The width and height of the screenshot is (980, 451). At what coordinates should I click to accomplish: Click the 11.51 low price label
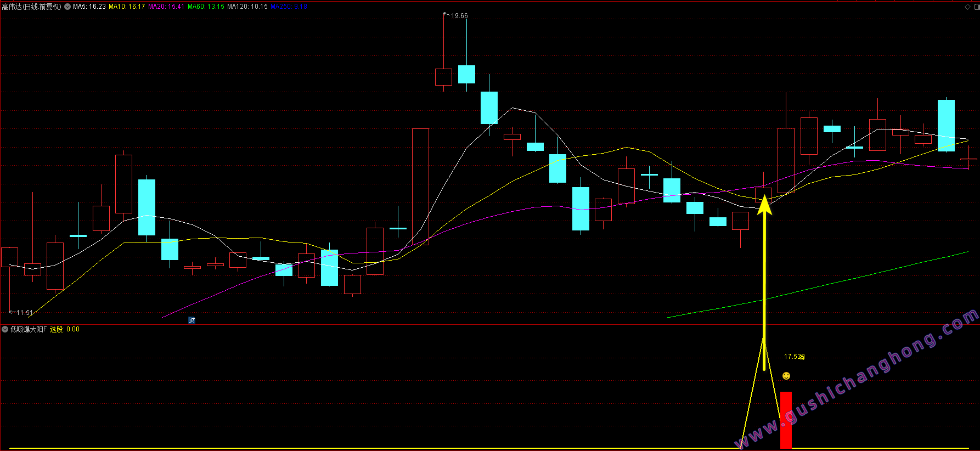25,313
